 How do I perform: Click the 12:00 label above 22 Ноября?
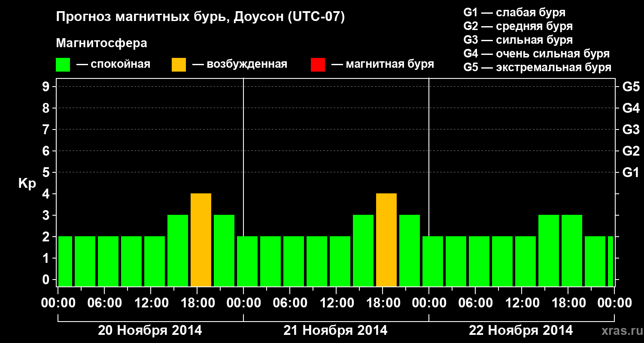pos(522,303)
